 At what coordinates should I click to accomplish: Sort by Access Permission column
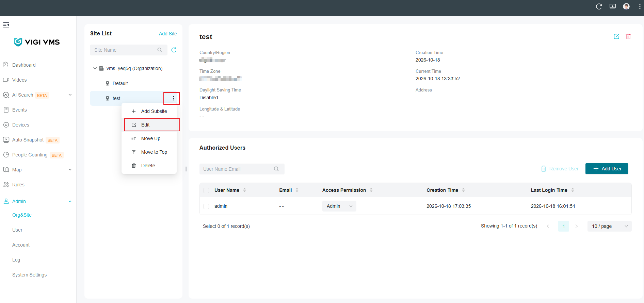371,190
